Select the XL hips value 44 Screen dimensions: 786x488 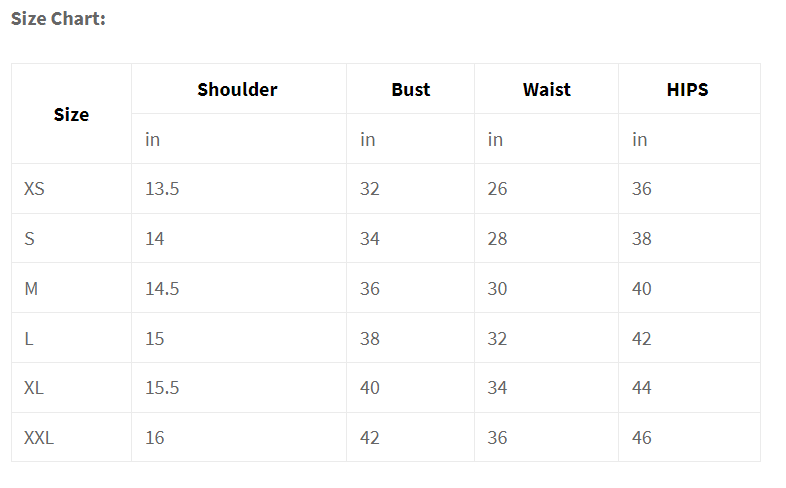pos(642,387)
